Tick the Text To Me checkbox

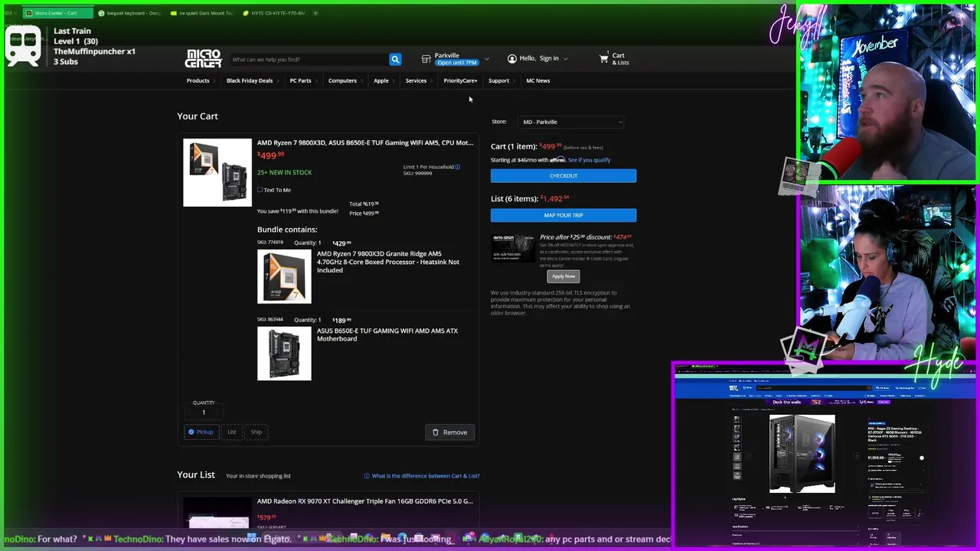point(260,190)
